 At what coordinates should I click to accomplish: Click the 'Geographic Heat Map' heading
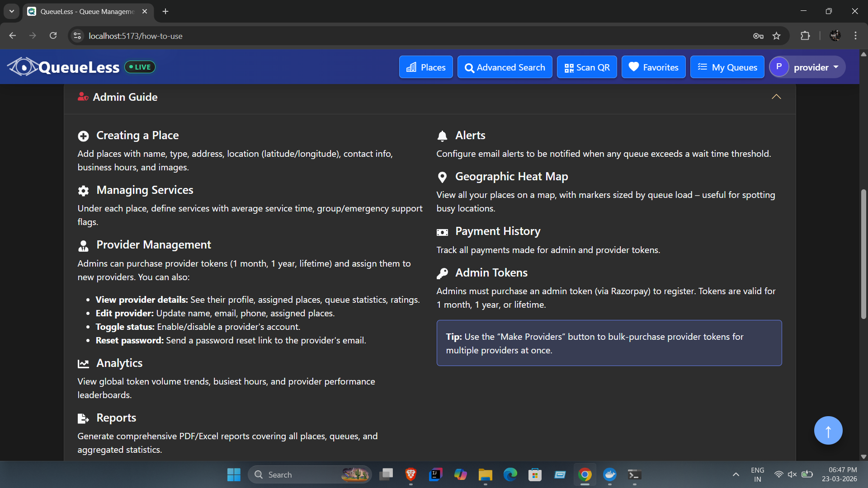coord(511,176)
